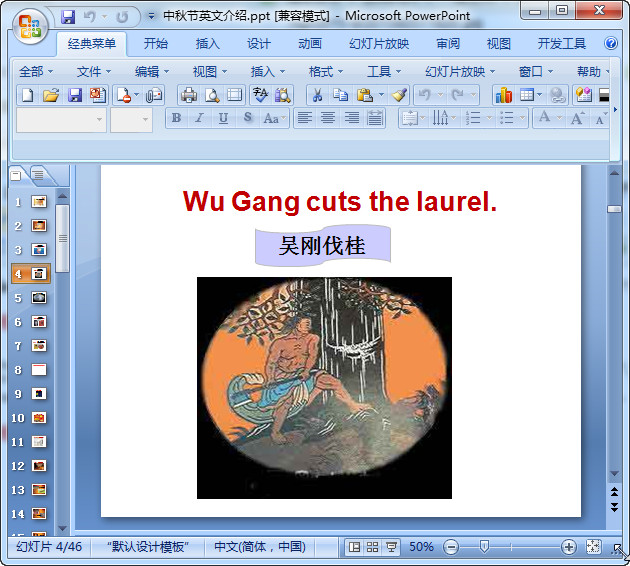Align text left
The image size is (630, 566).
pyautogui.click(x=305, y=118)
